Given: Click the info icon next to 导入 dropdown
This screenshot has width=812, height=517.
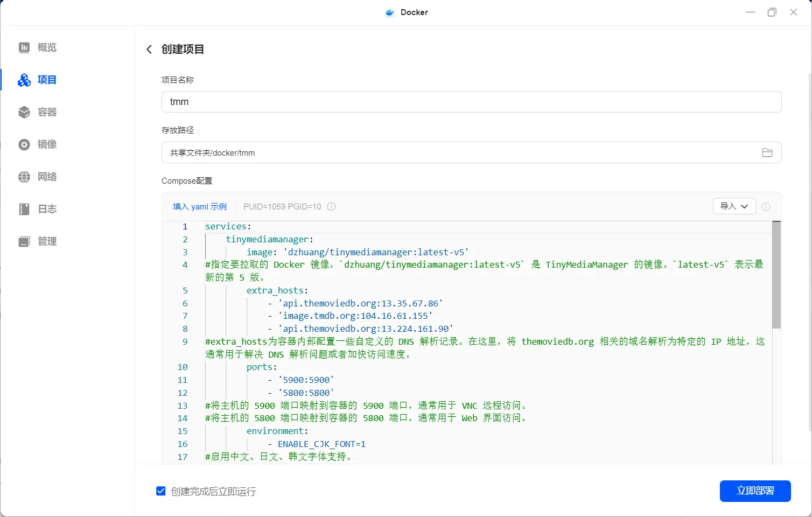Looking at the screenshot, I should pos(766,207).
